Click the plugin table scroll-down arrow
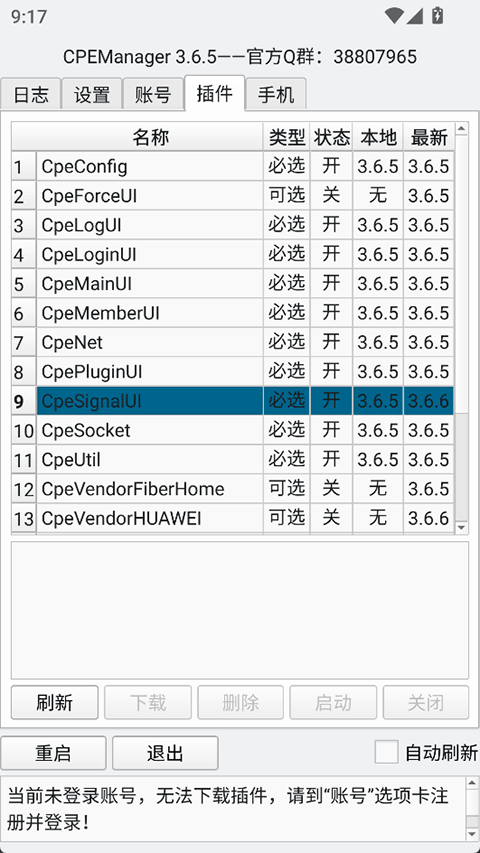 pos(461,527)
